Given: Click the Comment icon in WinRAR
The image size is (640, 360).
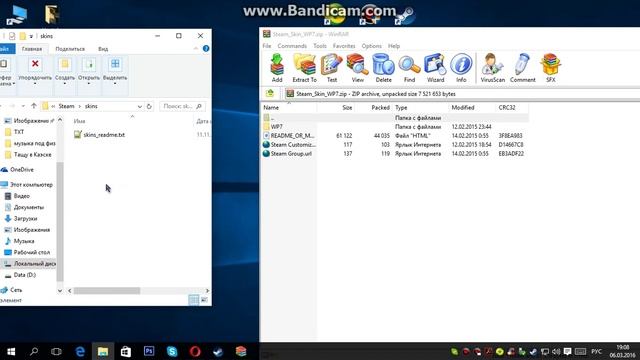Looking at the screenshot, I should click(522, 68).
